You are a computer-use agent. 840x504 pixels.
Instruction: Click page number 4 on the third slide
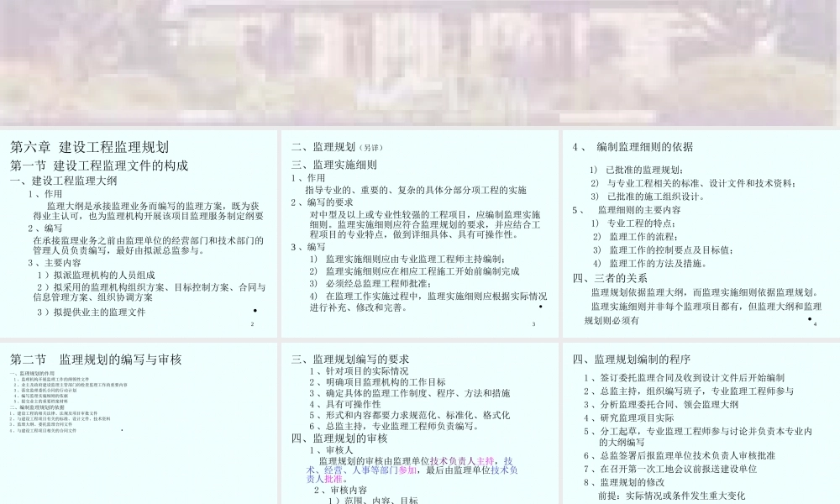[816, 324]
